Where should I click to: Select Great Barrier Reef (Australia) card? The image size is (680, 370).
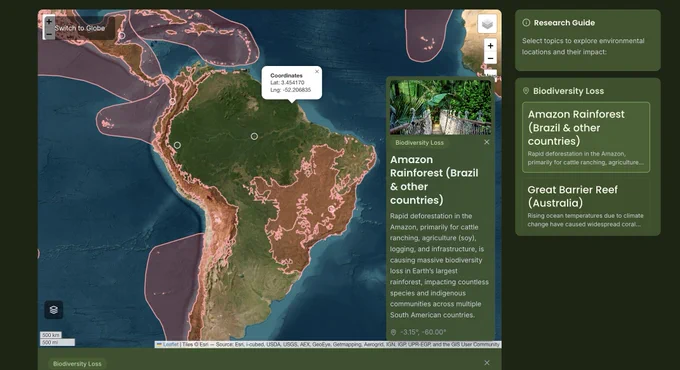click(x=586, y=206)
